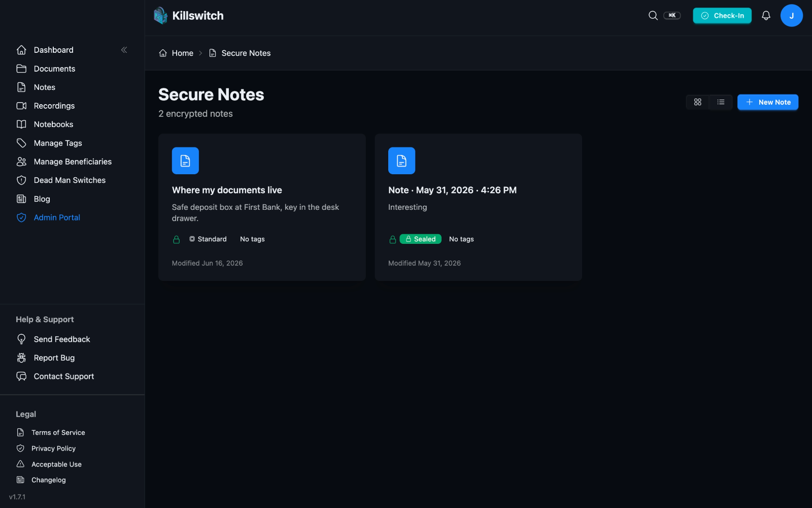Click the Blog newspaper icon

[21, 199]
